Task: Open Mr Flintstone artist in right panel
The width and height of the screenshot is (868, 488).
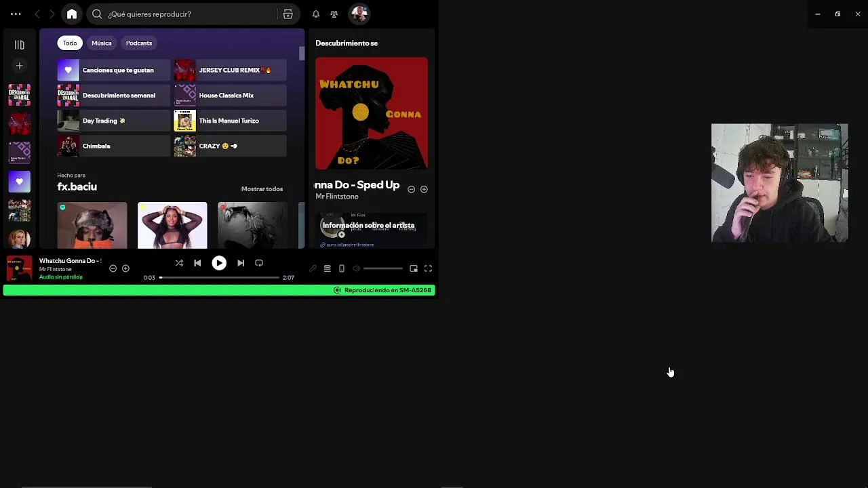Action: [x=337, y=197]
